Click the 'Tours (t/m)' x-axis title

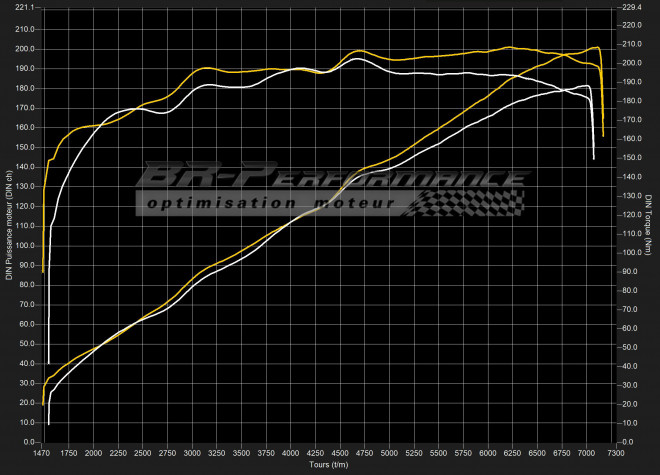pos(328,465)
